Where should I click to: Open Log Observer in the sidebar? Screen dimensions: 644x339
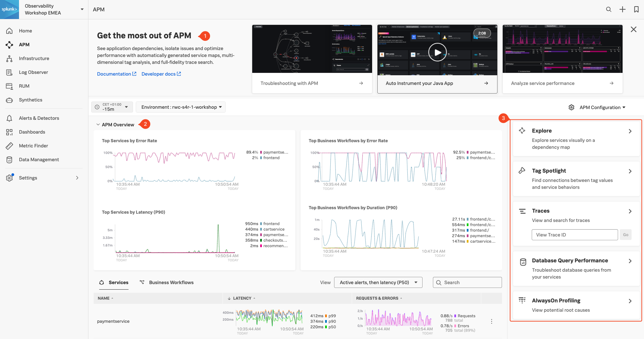pyautogui.click(x=33, y=72)
